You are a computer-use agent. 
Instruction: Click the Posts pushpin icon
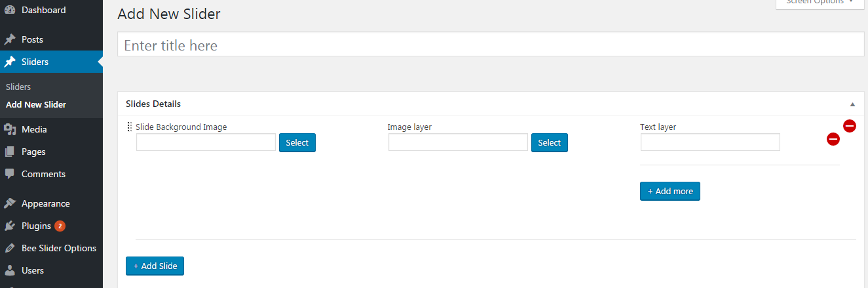pos(10,39)
